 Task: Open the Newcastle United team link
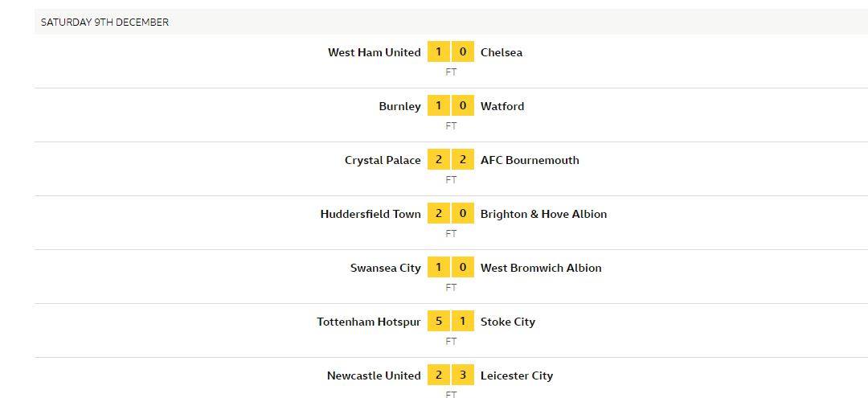[374, 375]
